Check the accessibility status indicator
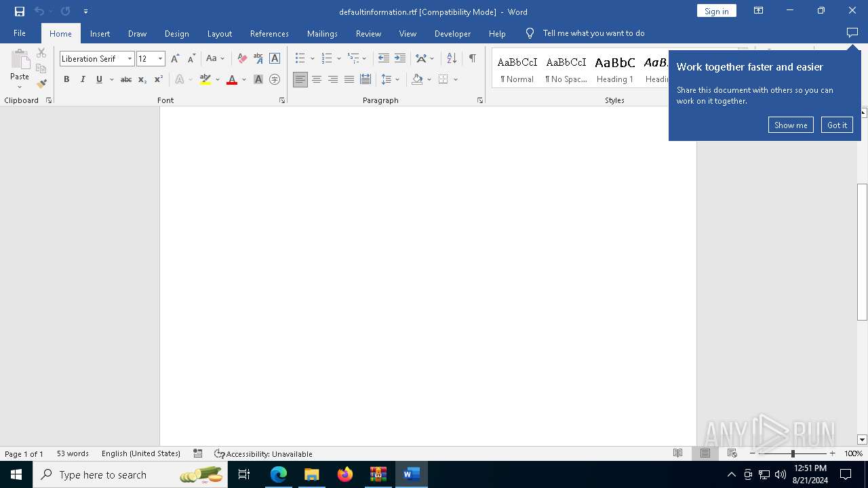This screenshot has height=488, width=868. [x=263, y=454]
